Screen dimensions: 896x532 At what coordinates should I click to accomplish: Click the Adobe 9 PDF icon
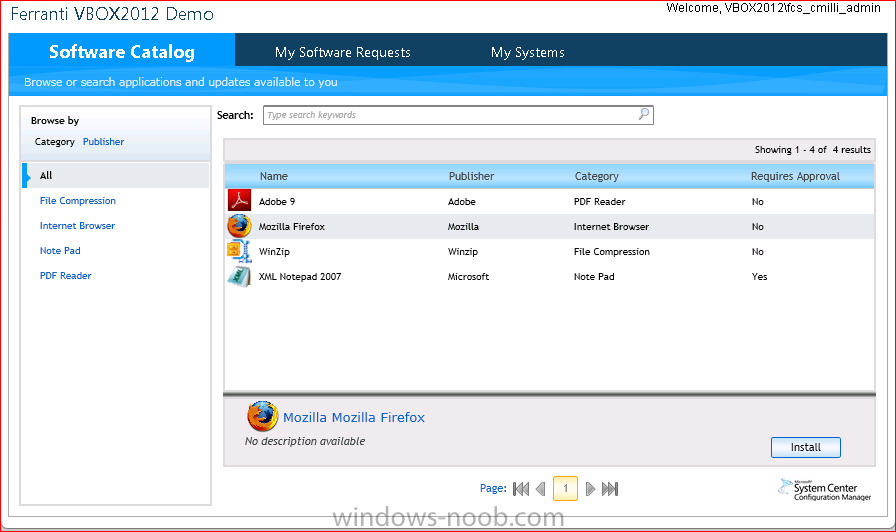[x=239, y=201]
